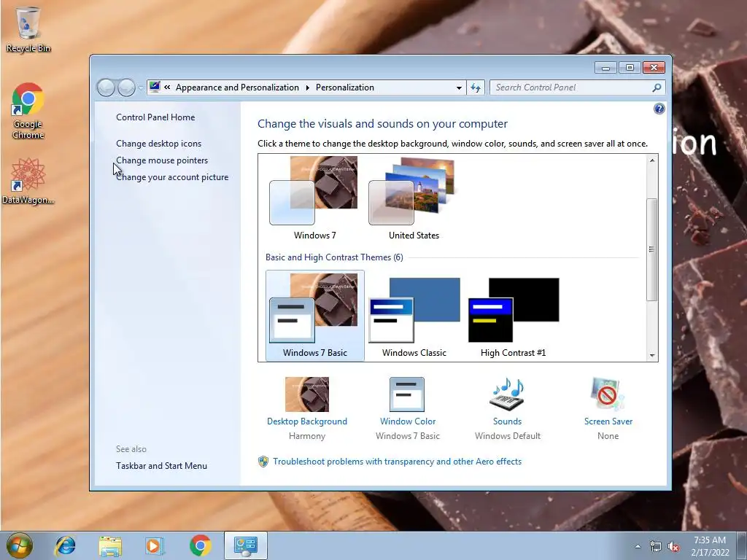The image size is (747, 560).
Task: Click the theme list scrollbar thumb
Action: click(x=651, y=249)
